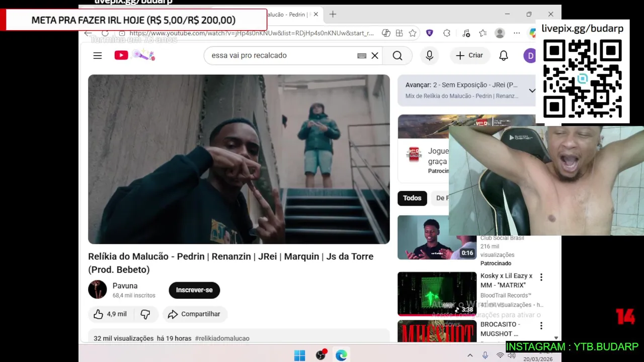
Task: Show hidden tray icons chevron
Action: tap(470, 355)
